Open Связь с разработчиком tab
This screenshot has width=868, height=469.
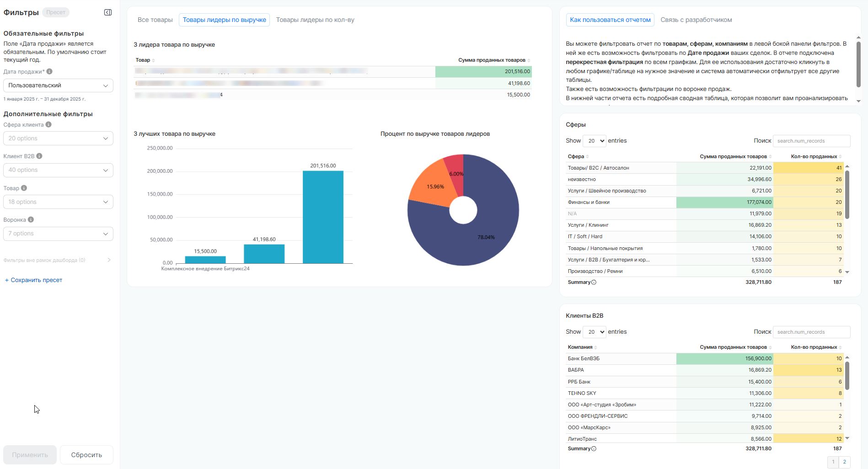point(696,20)
